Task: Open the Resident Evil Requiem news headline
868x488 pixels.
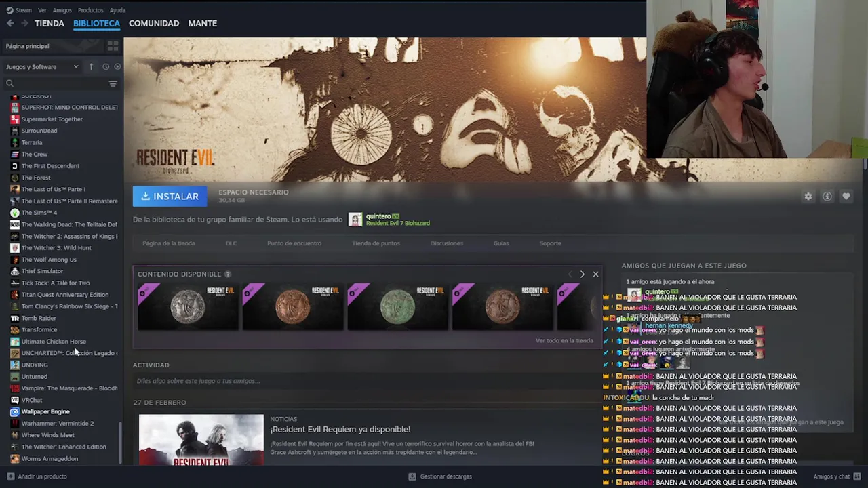Action: [340, 429]
